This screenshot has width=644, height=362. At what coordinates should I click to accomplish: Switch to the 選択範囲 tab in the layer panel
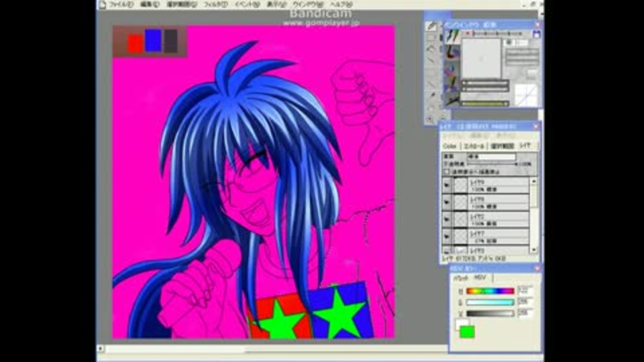pyautogui.click(x=502, y=146)
